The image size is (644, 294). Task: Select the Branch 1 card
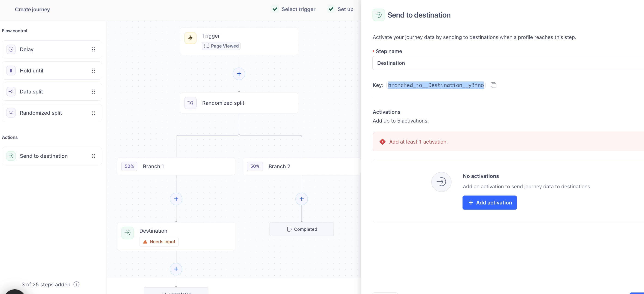pos(176,166)
